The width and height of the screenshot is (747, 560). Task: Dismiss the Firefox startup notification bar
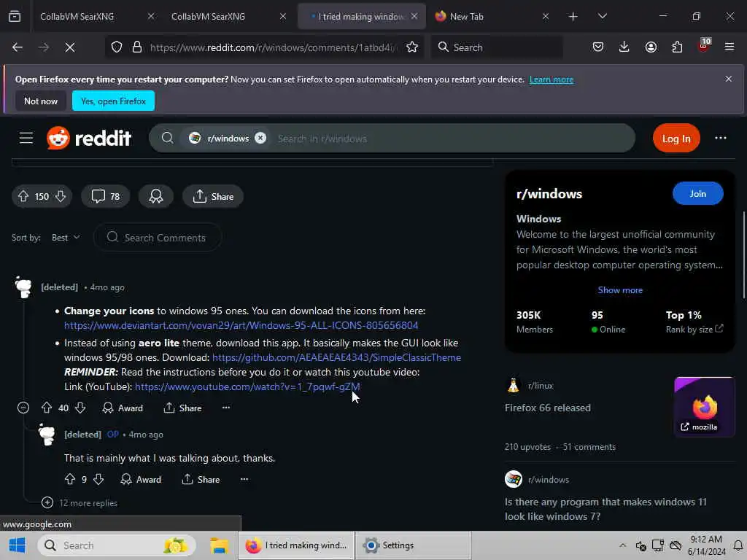point(729,79)
